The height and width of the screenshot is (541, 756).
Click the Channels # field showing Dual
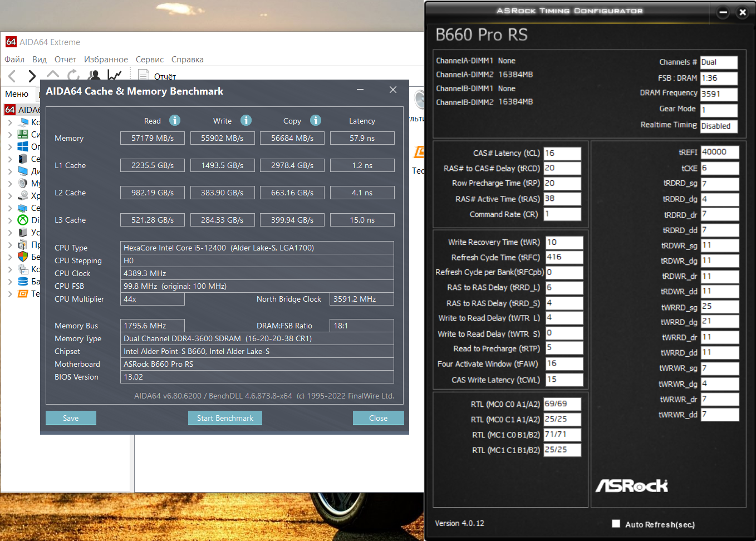719,62
